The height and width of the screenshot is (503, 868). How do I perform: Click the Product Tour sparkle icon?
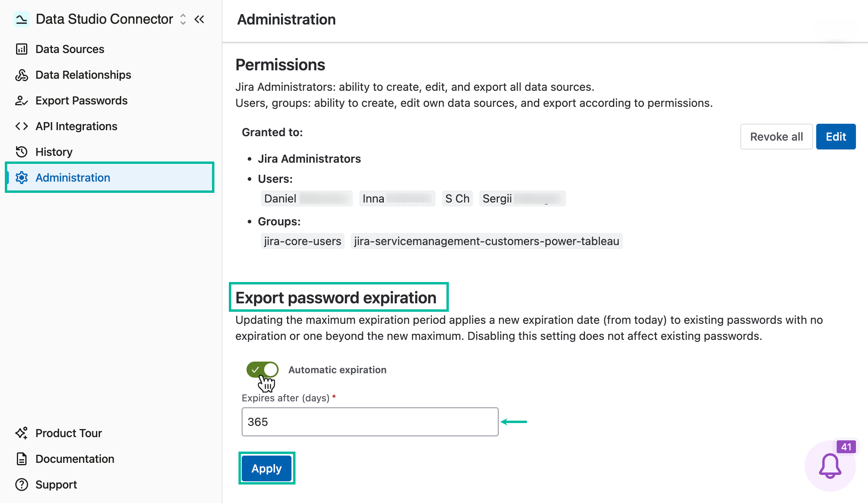pos(22,433)
